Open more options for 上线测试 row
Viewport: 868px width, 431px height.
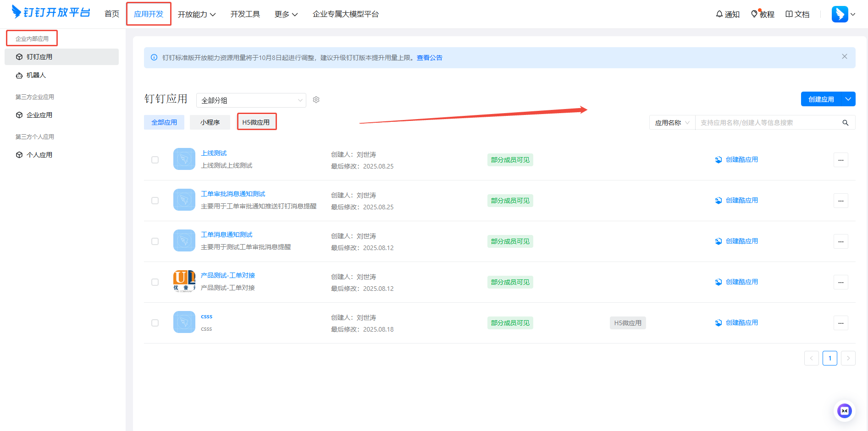coord(840,160)
